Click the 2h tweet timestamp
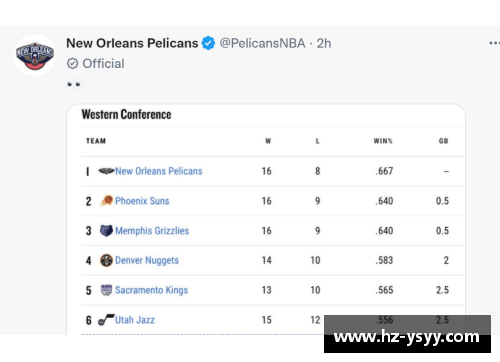This screenshot has width=500, height=362. pos(324,43)
